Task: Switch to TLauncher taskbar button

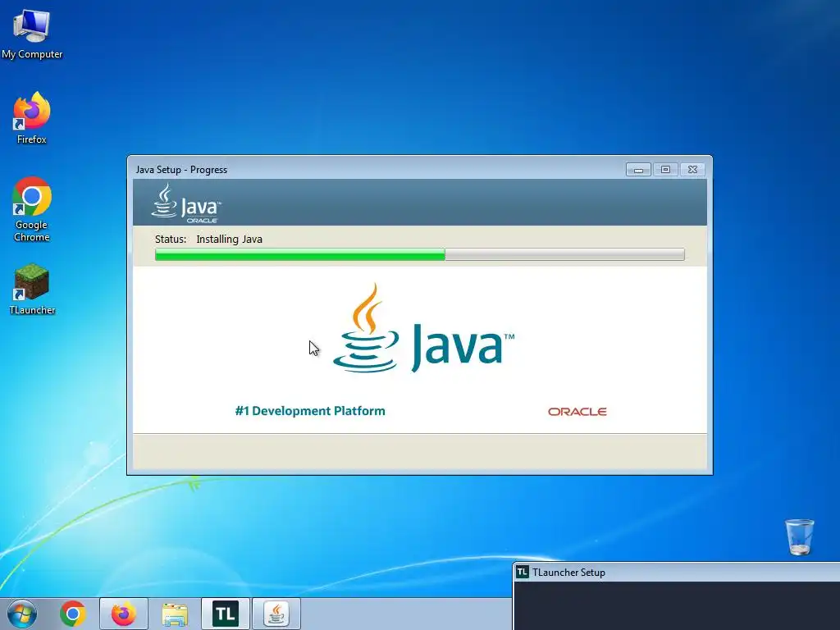Action: [226, 614]
